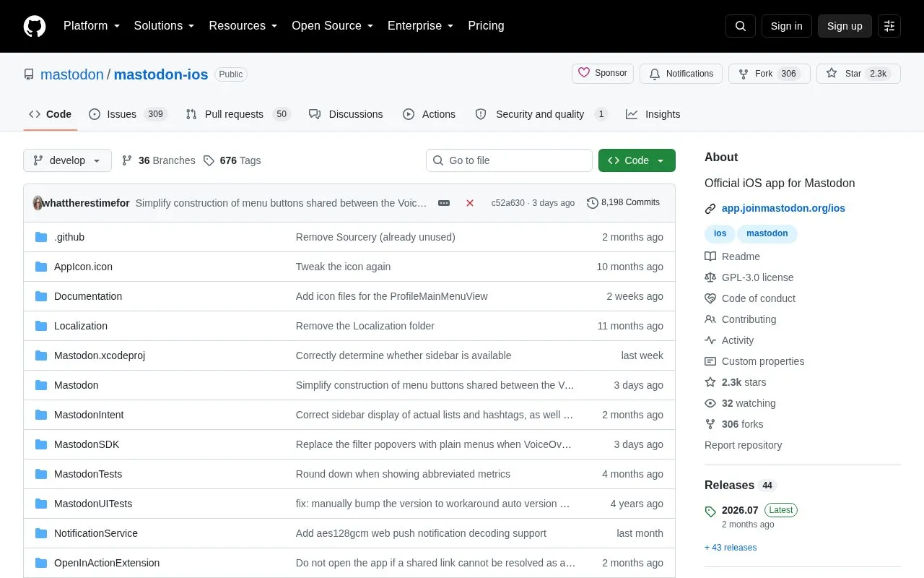Click the eye icon beside 32 watching

(x=710, y=403)
